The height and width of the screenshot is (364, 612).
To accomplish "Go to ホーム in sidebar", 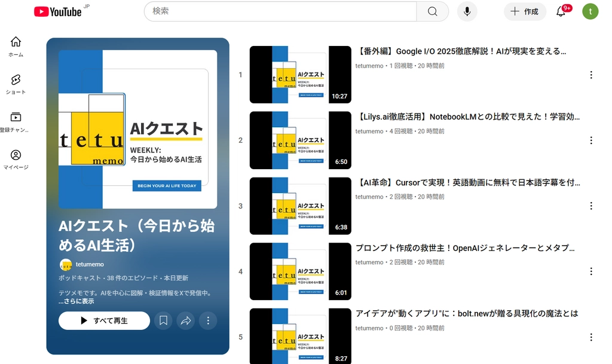I will (16, 47).
